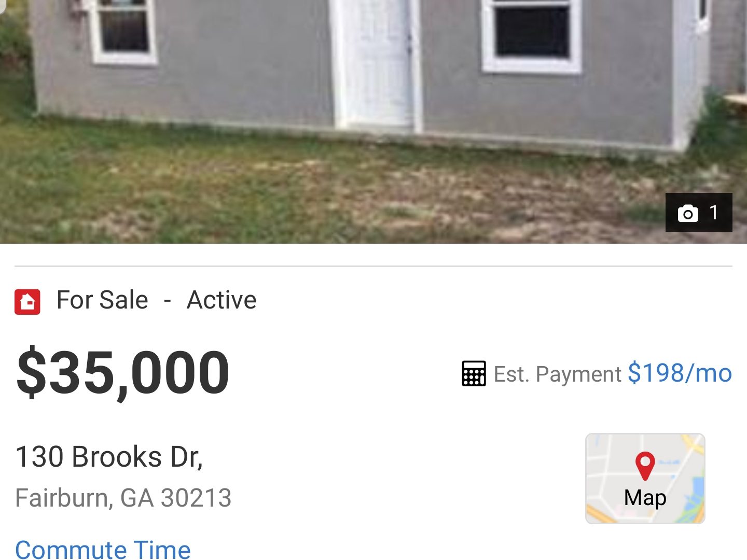This screenshot has height=560, width=747.
Task: Open the $198/mo estimated payment link
Action: click(680, 373)
